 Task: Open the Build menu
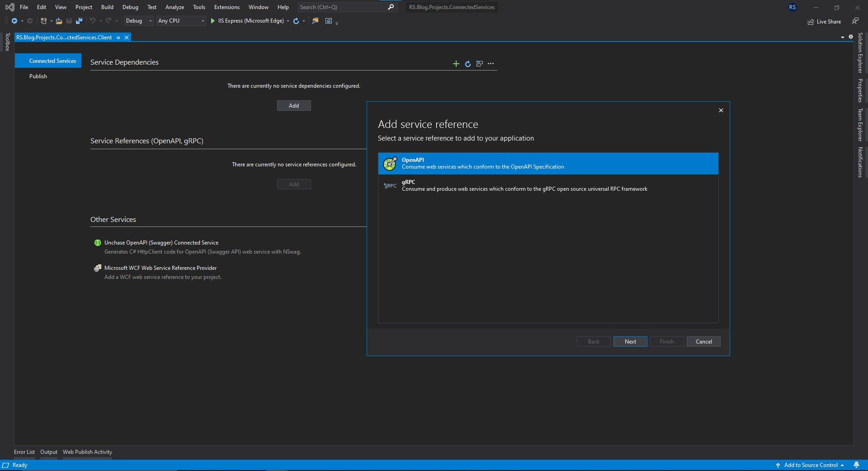coord(107,7)
